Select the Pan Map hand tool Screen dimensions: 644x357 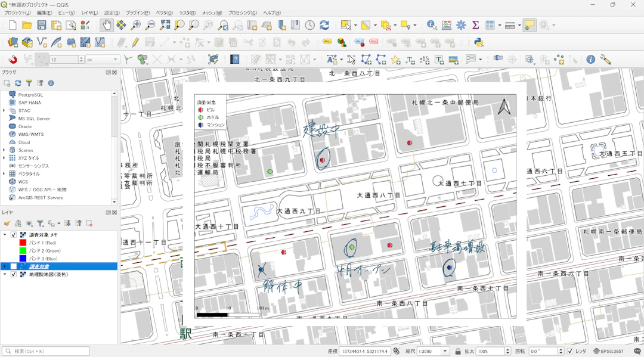(x=107, y=25)
